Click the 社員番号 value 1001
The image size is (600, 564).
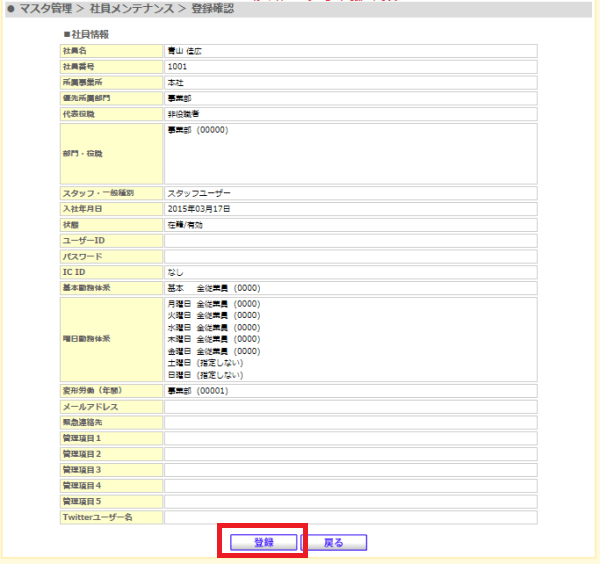tap(178, 67)
